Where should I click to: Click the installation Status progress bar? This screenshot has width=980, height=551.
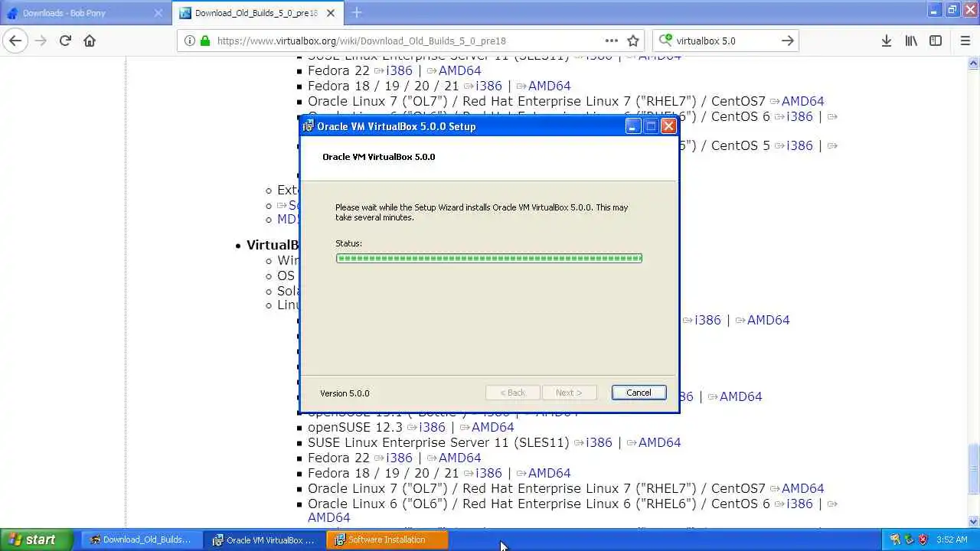pyautogui.click(x=488, y=258)
